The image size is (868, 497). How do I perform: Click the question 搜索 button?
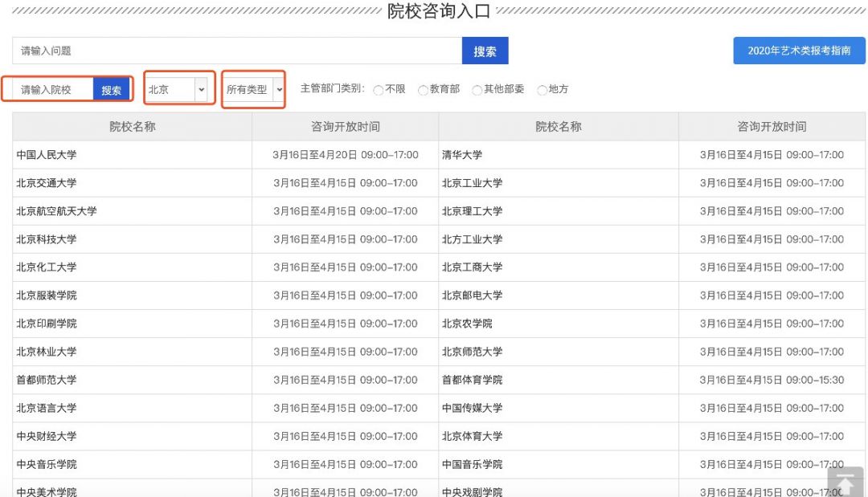coord(485,51)
